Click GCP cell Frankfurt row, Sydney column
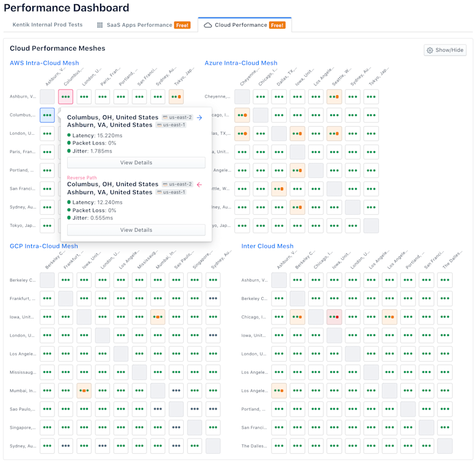476x463 pixels. [x=213, y=298]
